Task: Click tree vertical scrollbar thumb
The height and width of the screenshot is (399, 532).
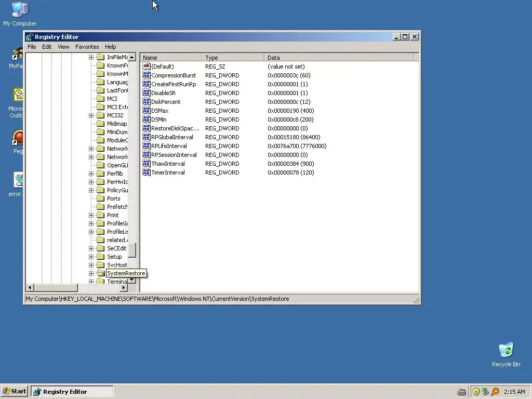Action: (132, 250)
